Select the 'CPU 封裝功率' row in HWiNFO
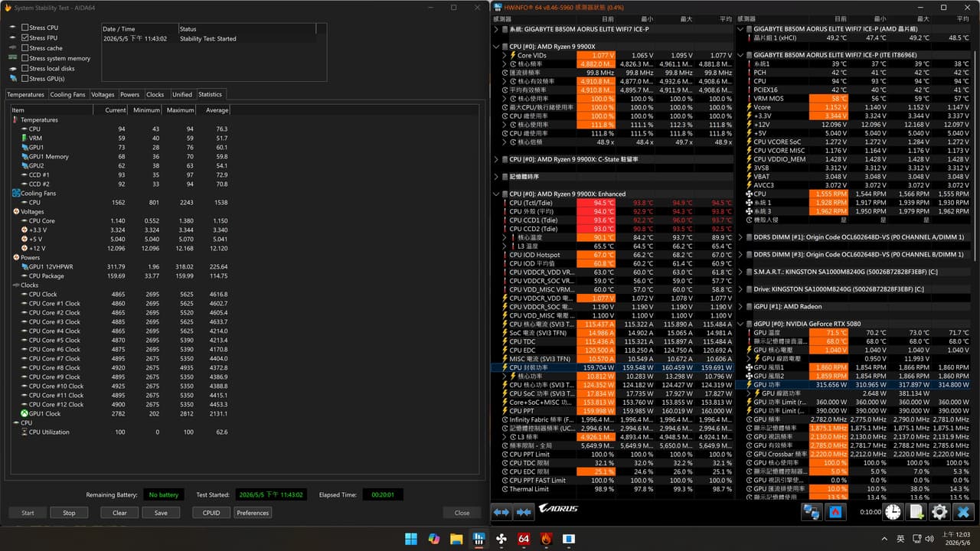980x551 pixels. [612, 367]
